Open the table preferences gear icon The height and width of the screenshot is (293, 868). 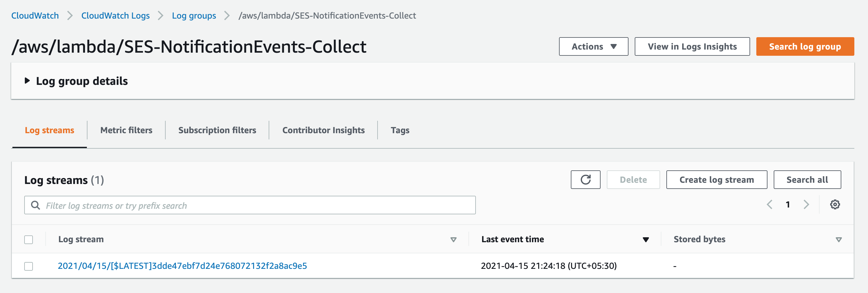(834, 204)
